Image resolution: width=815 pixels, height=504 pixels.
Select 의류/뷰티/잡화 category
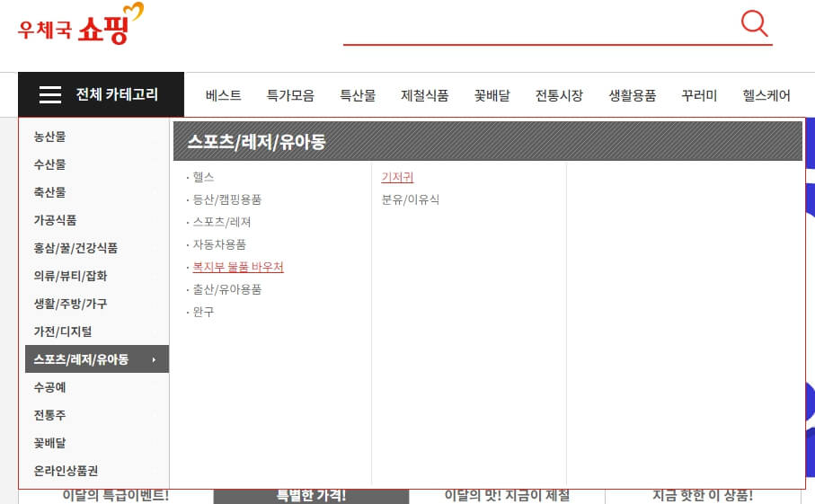70,276
